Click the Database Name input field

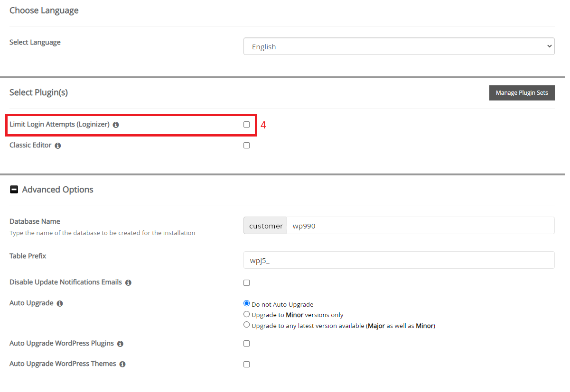click(420, 226)
